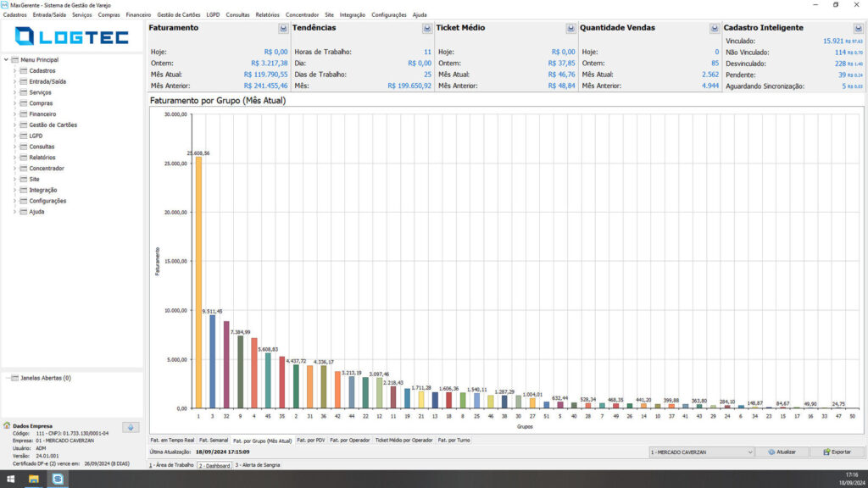Screen dimensions: 868x488
Task: Click the folder icon next to Site
Action: 24,180
